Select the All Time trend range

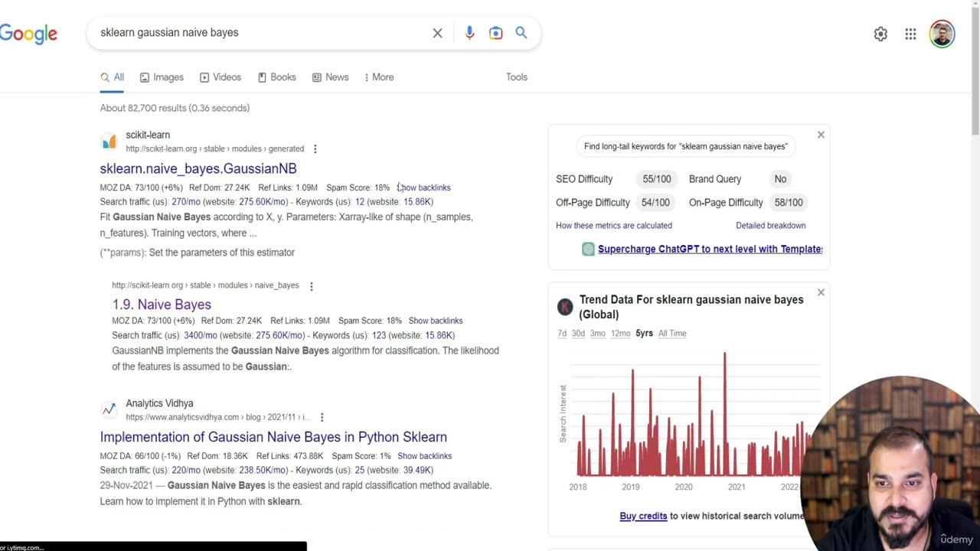click(672, 334)
